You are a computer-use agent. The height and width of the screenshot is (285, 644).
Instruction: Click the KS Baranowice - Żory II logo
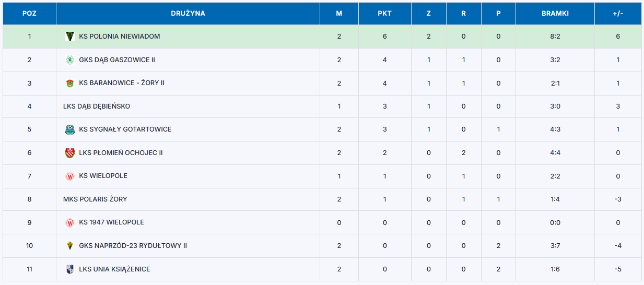coord(70,83)
